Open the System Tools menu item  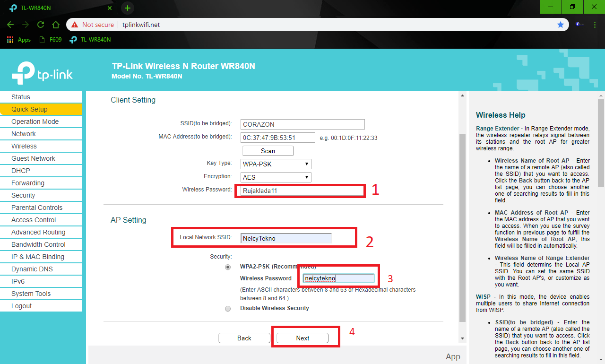coord(41,294)
